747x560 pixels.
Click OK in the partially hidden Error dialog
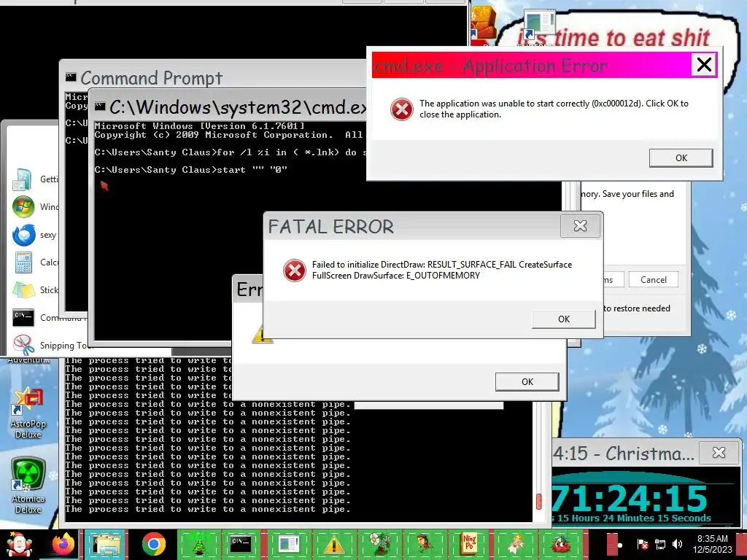527,382
